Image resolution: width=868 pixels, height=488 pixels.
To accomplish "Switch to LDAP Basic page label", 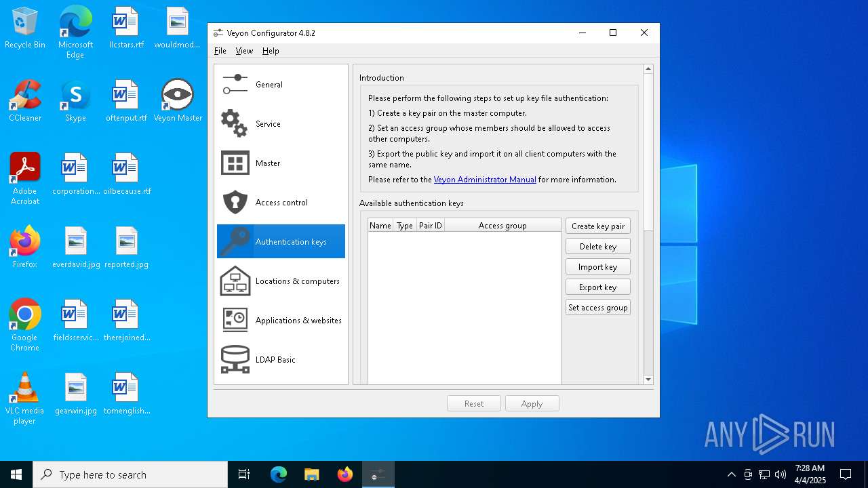I will pos(275,360).
